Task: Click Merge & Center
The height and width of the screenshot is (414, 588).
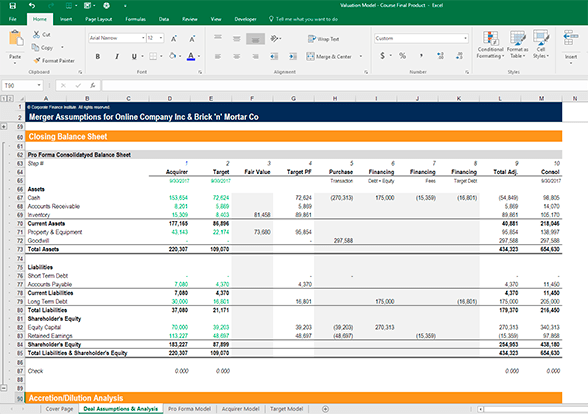Action: coord(329,57)
